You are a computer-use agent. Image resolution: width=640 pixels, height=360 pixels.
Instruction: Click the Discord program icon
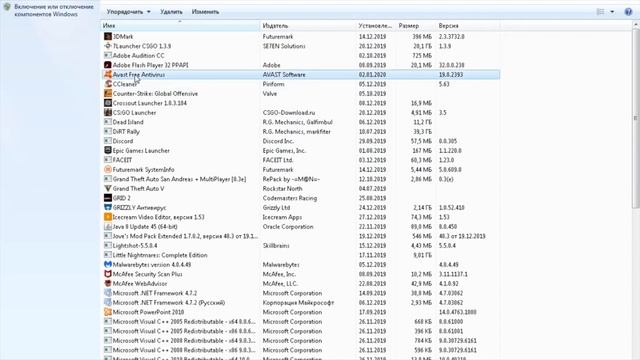tap(108, 141)
